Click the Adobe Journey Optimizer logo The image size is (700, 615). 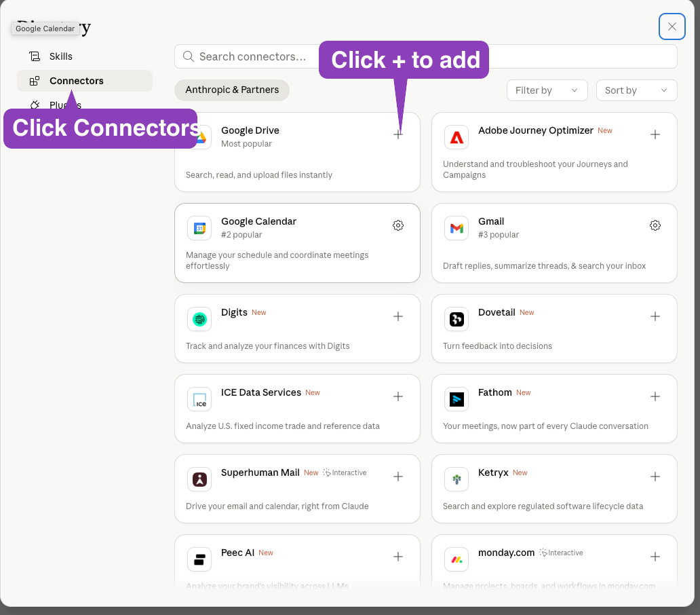point(456,137)
